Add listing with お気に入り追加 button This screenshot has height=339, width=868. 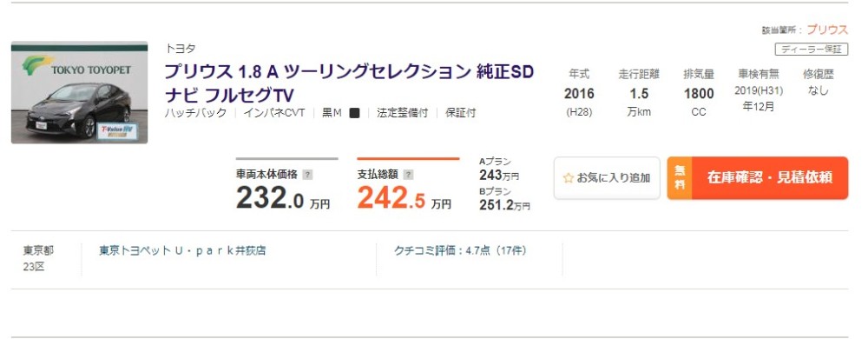pos(607,178)
